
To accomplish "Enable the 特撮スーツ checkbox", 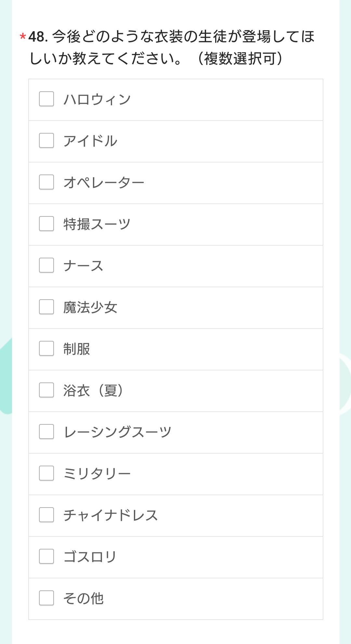I will [46, 224].
